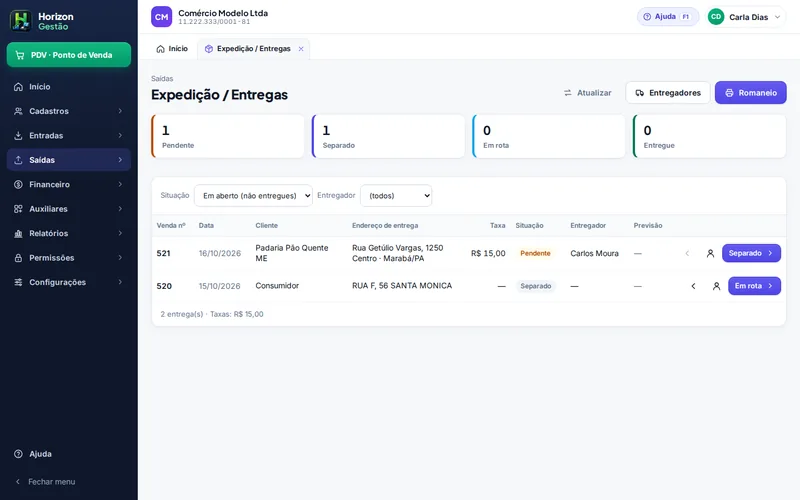Expand the Permissões submenu chevron

point(120,258)
